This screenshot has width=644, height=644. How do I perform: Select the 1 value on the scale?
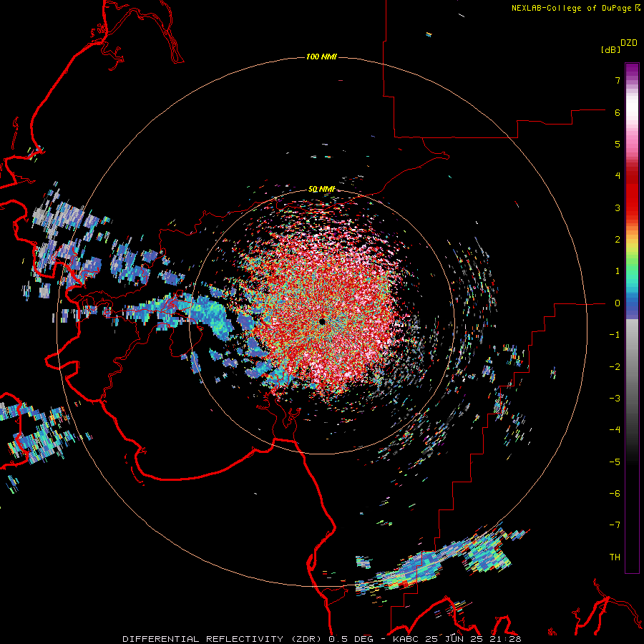pyautogui.click(x=618, y=271)
